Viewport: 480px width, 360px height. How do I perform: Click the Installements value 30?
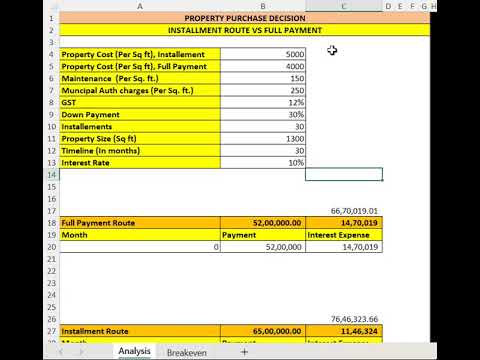click(x=263, y=126)
